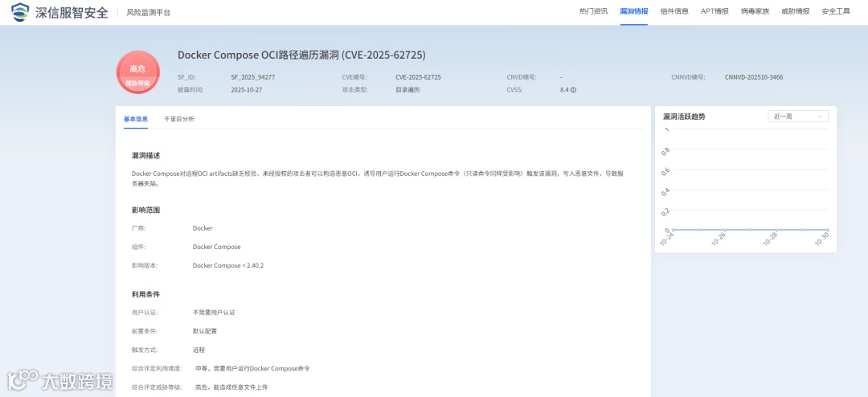Select the CVE编号 value CVE-2025-62725
Image resolution: width=868 pixels, height=397 pixels.
tap(418, 77)
